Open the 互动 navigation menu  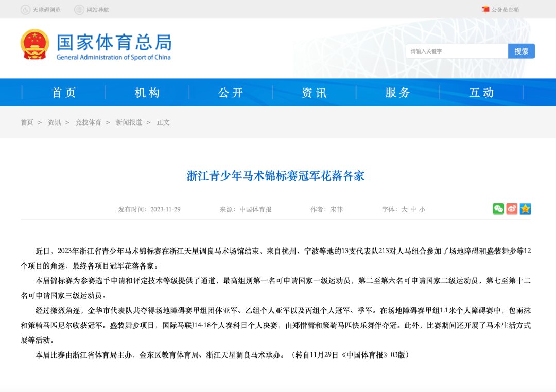point(481,93)
